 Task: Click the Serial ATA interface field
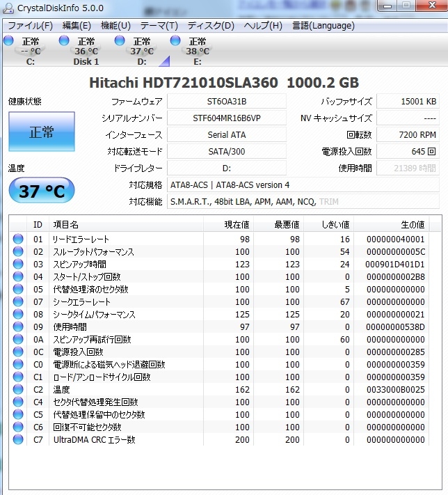click(x=227, y=135)
